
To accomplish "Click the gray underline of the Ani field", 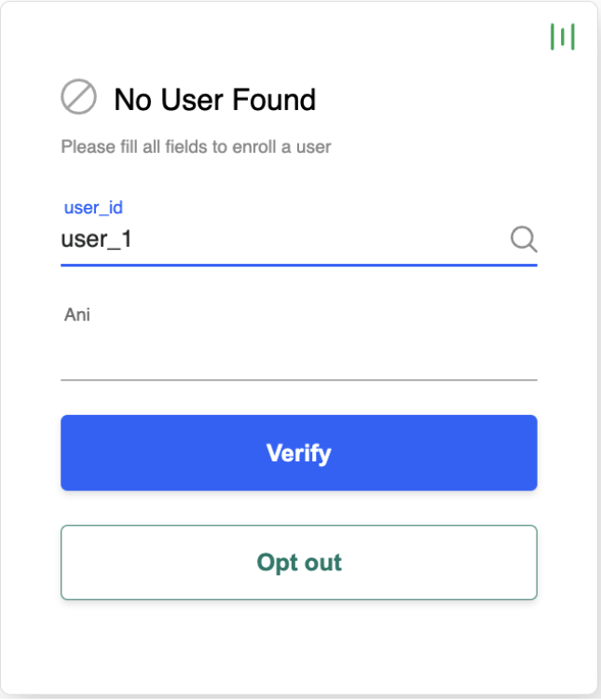I will click(x=298, y=379).
